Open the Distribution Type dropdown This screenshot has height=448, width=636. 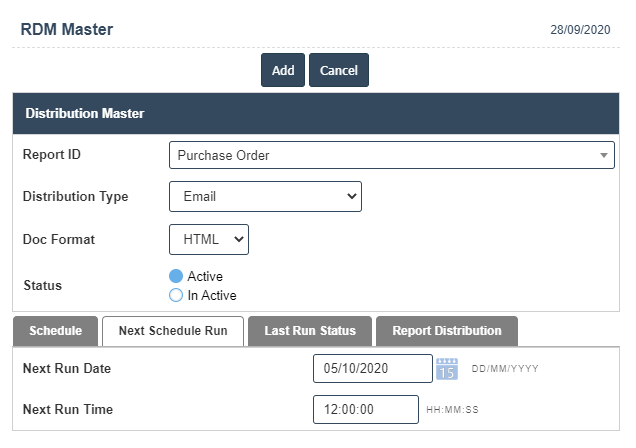pos(265,197)
